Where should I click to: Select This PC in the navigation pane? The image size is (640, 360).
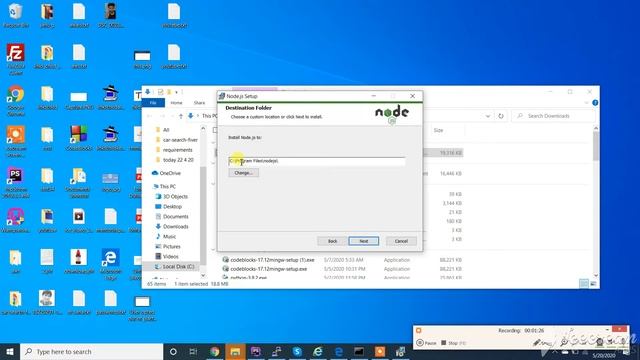click(164, 186)
